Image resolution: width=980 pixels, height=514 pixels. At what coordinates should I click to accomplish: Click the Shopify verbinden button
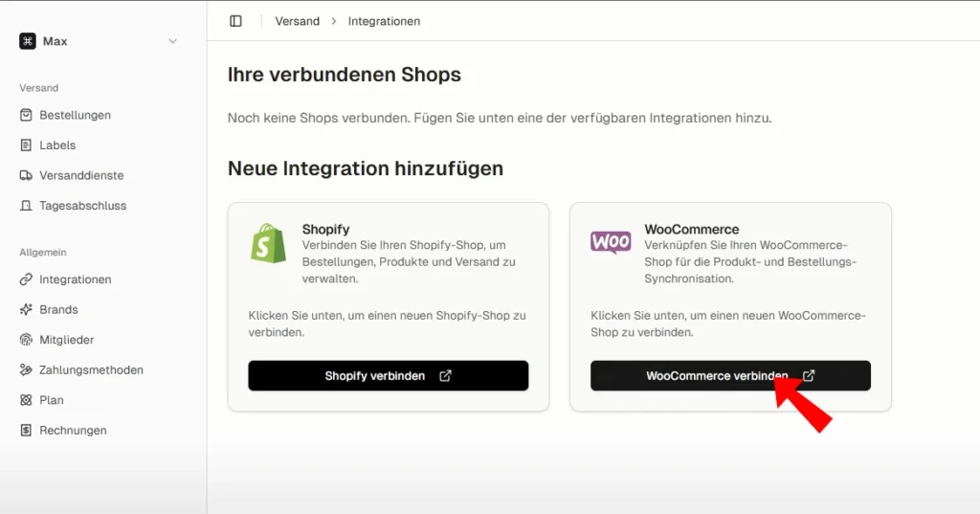[389, 376]
